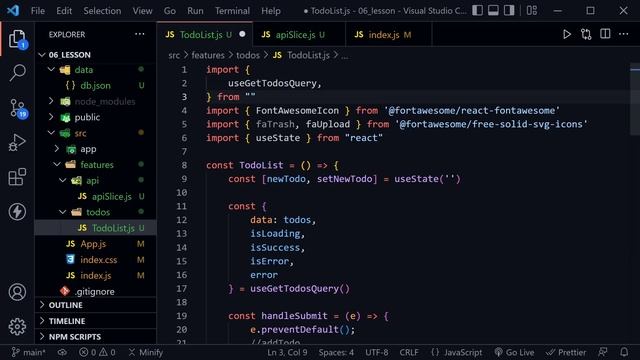Open App.js in the explorer
The height and width of the screenshot is (360, 640).
coord(96,244)
